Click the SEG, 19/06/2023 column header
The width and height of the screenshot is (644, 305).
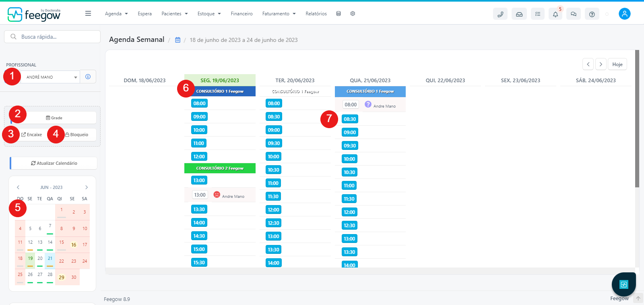pyautogui.click(x=220, y=80)
